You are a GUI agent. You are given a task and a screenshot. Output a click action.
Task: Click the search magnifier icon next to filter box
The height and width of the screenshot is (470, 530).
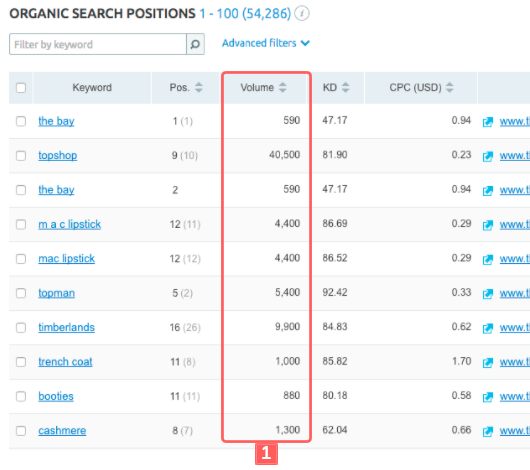[x=195, y=44]
